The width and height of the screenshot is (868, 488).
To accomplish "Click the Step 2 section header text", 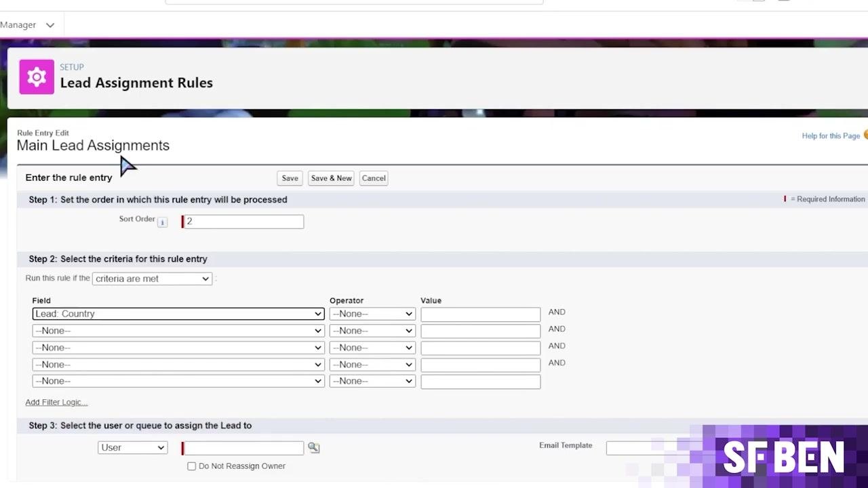I will [x=118, y=259].
